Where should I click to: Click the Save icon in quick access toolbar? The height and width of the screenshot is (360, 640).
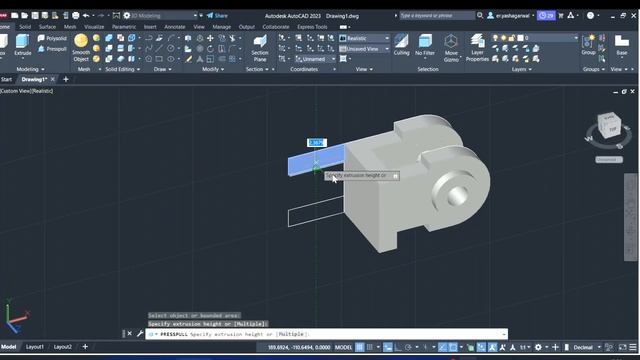35,16
